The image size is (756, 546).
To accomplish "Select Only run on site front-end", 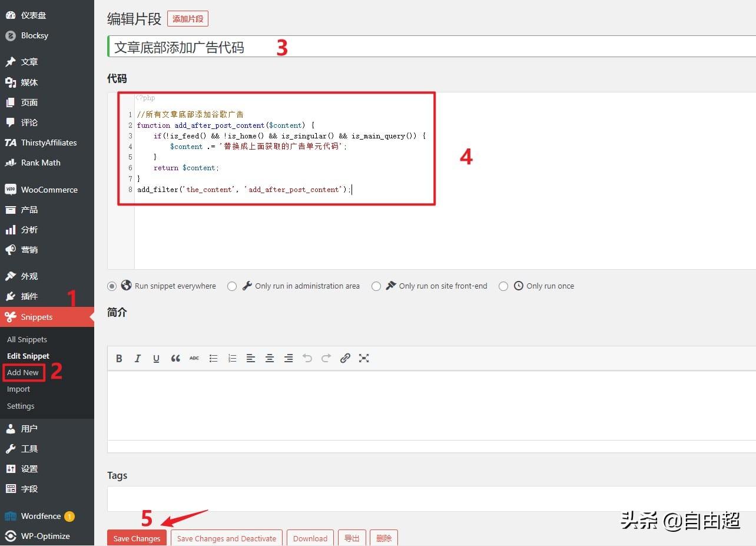I will (376, 286).
